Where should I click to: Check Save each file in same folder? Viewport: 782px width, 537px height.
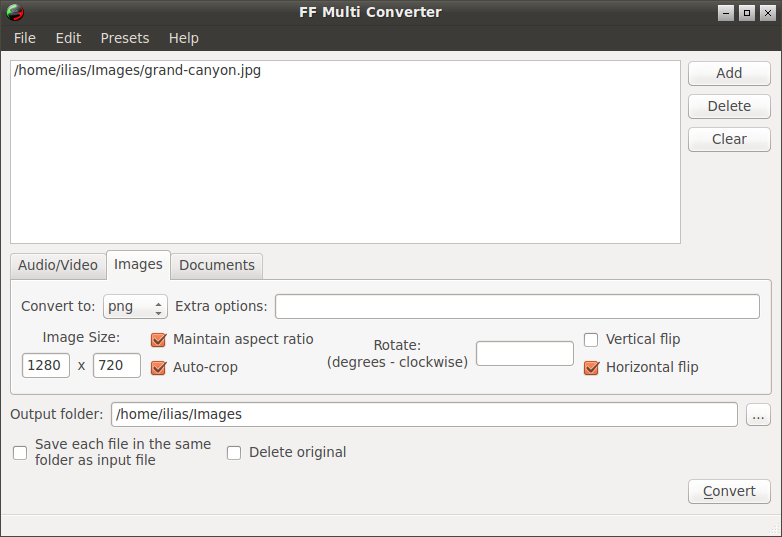point(20,453)
